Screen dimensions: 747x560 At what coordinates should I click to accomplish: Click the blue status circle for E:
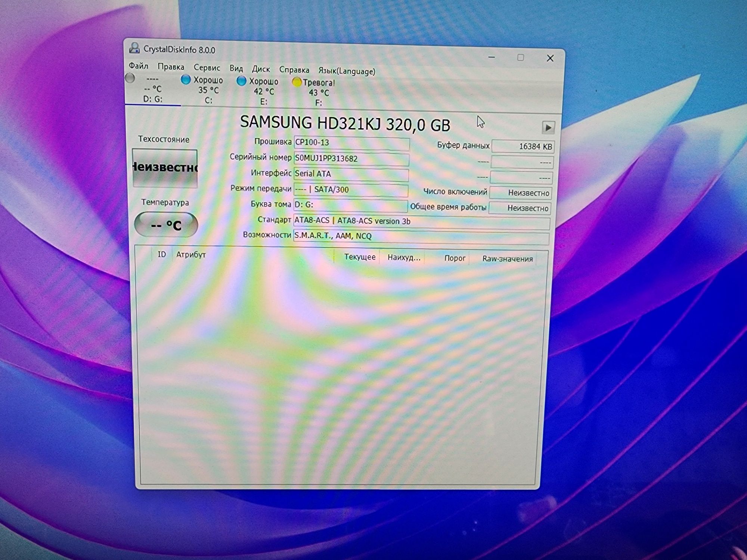241,81
